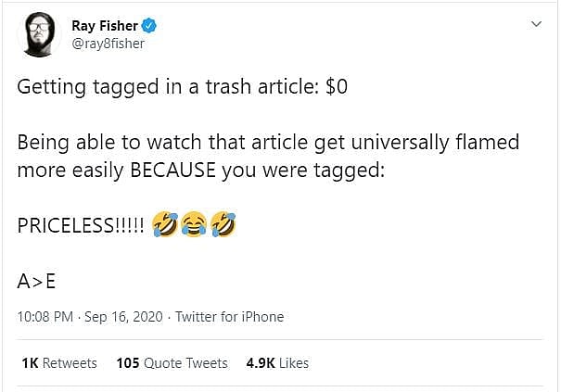Click the blue verified badge

tap(147, 26)
